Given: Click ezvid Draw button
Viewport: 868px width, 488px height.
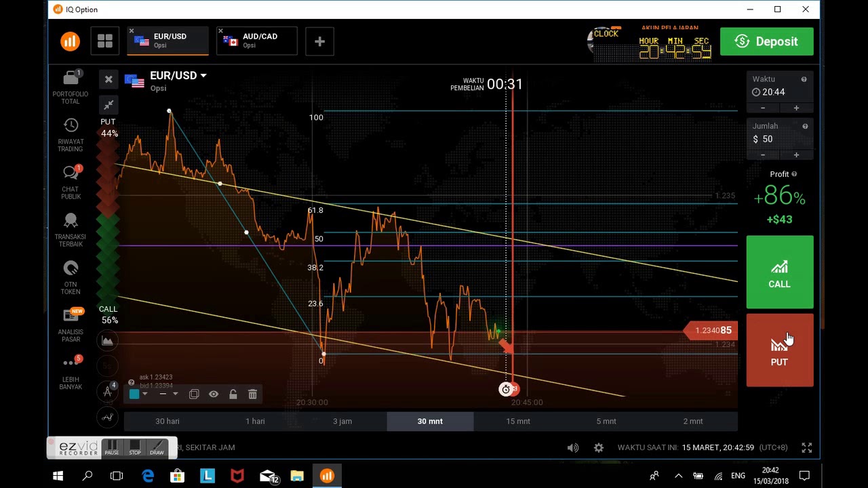Looking at the screenshot, I should (157, 448).
